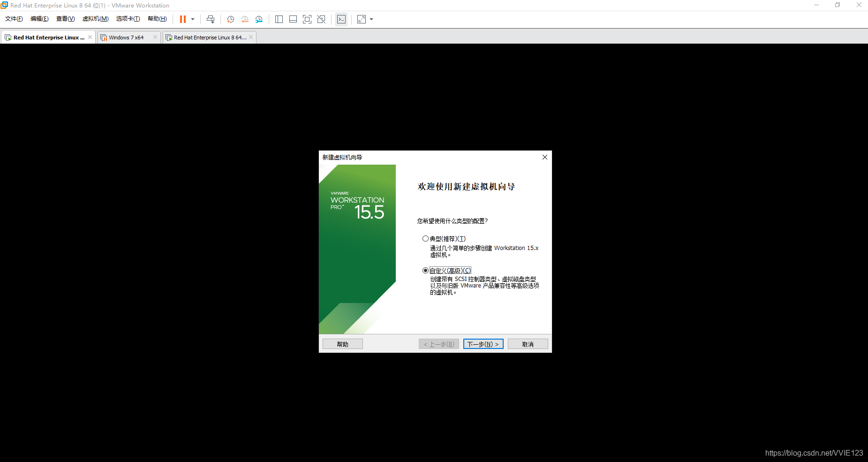Open the 选项卡(T) menu
Screen dimensions: 868x462
point(128,19)
